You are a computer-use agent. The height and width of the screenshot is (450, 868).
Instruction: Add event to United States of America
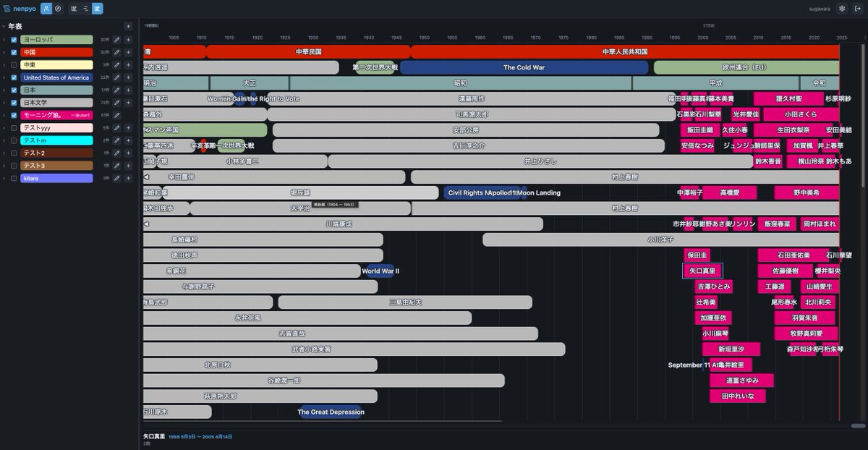(x=128, y=77)
